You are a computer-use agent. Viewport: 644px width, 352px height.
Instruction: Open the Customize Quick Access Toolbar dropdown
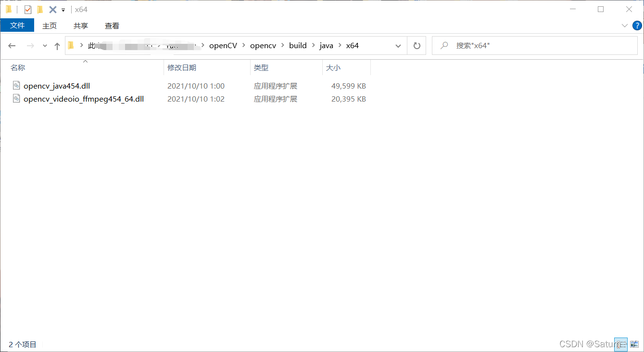63,10
